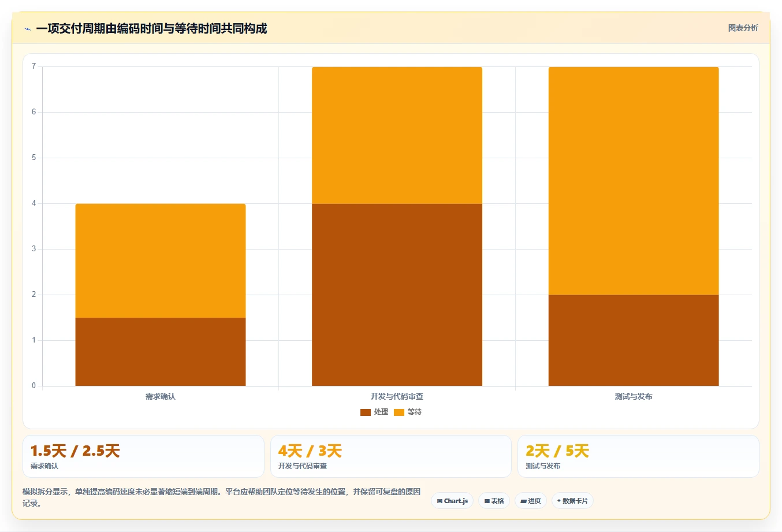Viewport: 782px width, 532px height.
Task: Click the 测试与发布 processing bar segment
Action: point(634,340)
